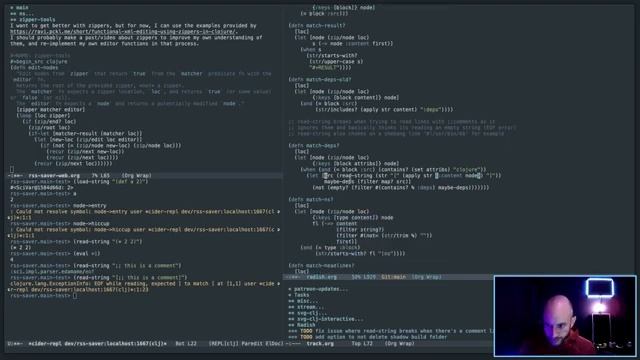Click '(defn match-result?' in radish.org
The width and height of the screenshot is (640, 360).
pyautogui.click(x=317, y=25)
